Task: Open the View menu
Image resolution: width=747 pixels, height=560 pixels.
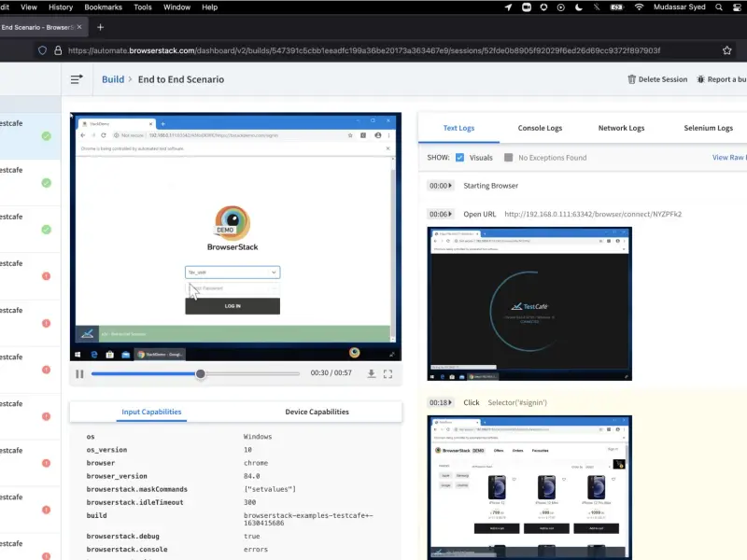Action: (x=29, y=7)
